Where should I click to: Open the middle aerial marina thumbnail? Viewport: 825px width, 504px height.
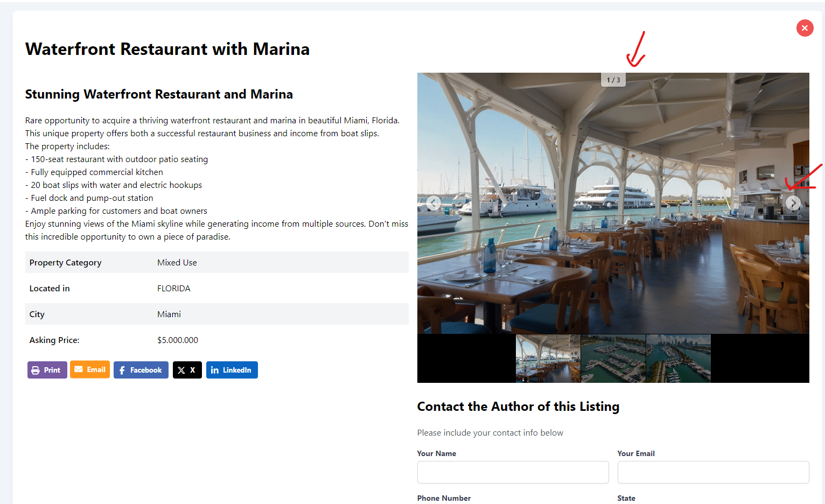613,358
